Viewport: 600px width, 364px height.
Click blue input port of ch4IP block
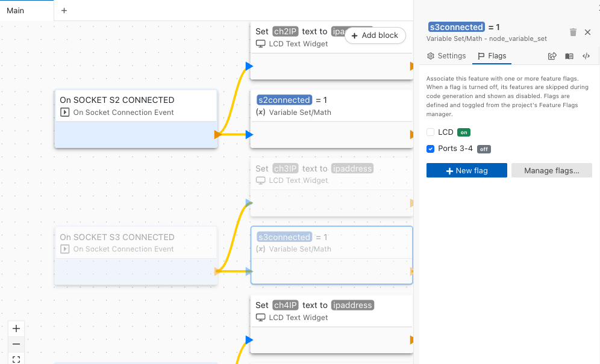249,340
